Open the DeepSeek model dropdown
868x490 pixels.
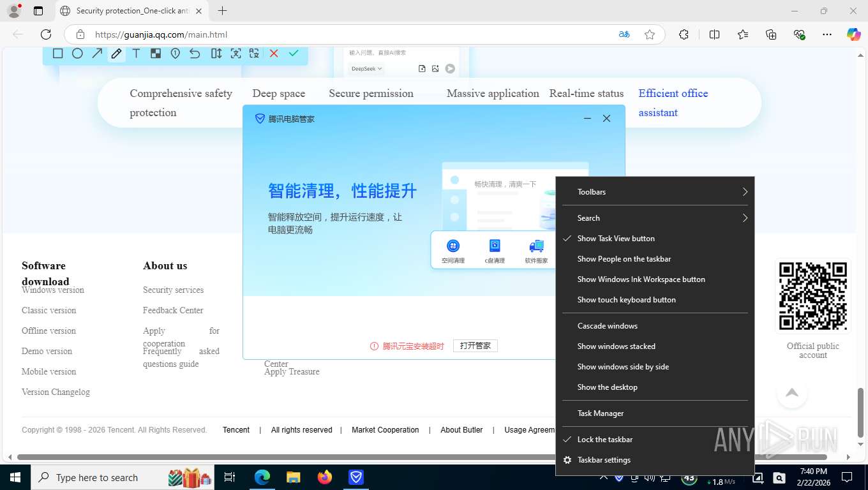pyautogui.click(x=367, y=68)
